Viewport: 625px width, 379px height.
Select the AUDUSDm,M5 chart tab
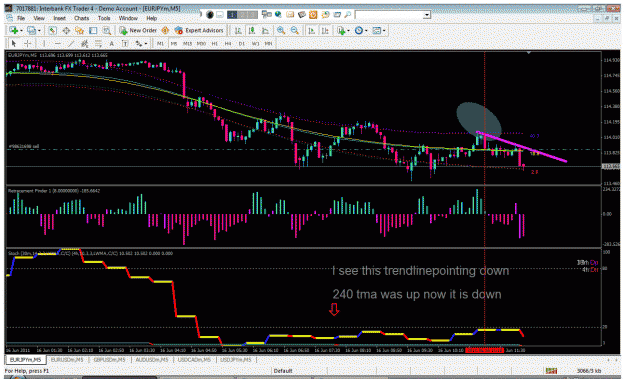(x=152, y=359)
